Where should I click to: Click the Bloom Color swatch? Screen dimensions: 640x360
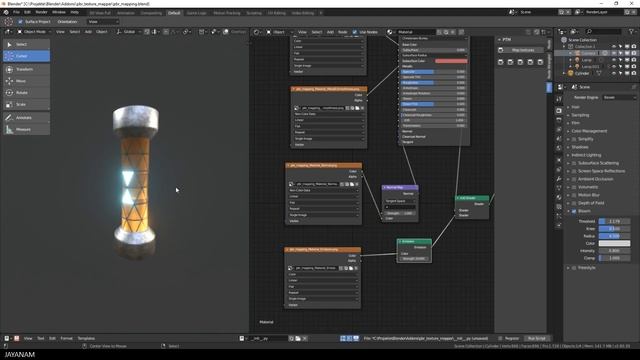pyautogui.click(x=614, y=243)
